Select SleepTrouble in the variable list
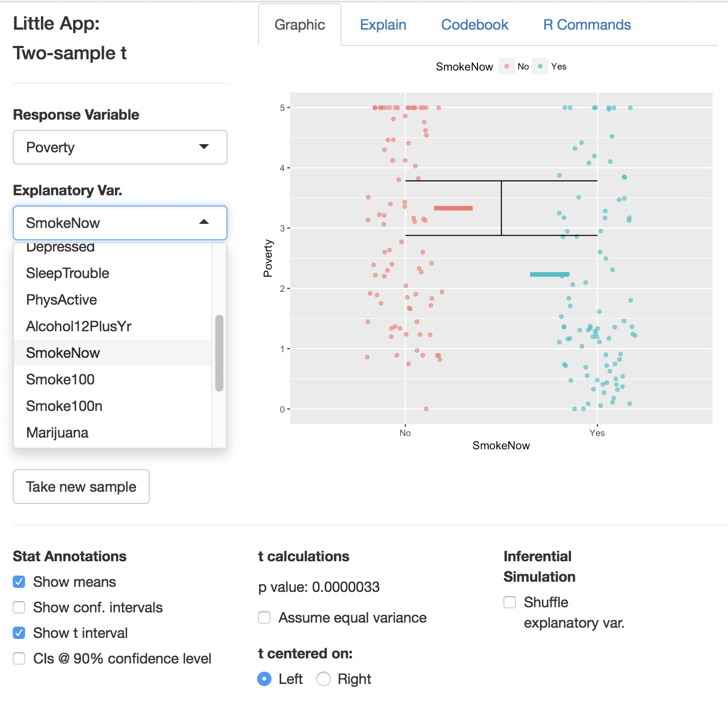The height and width of the screenshot is (710, 728). coord(67,273)
